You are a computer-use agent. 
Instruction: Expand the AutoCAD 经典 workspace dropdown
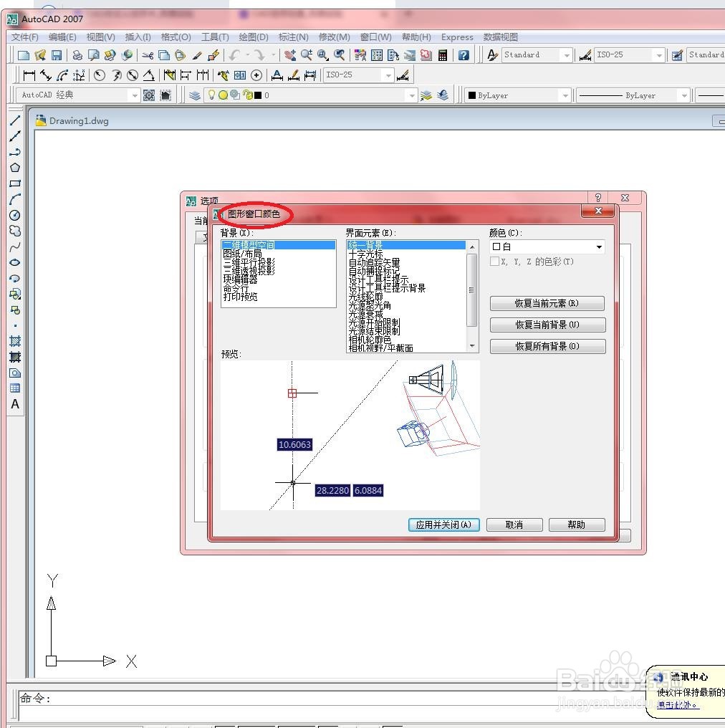[134, 95]
